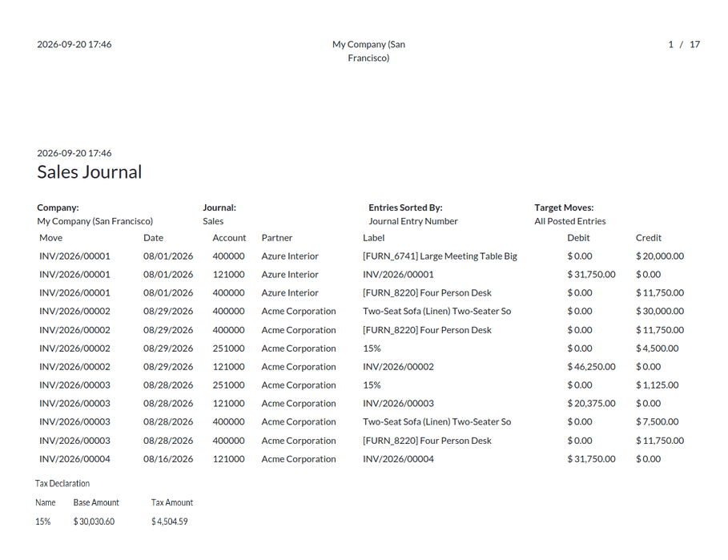Screen dimensions: 728x560
Task: Click the $ 4,504.59 tax amount
Action: coord(170,522)
